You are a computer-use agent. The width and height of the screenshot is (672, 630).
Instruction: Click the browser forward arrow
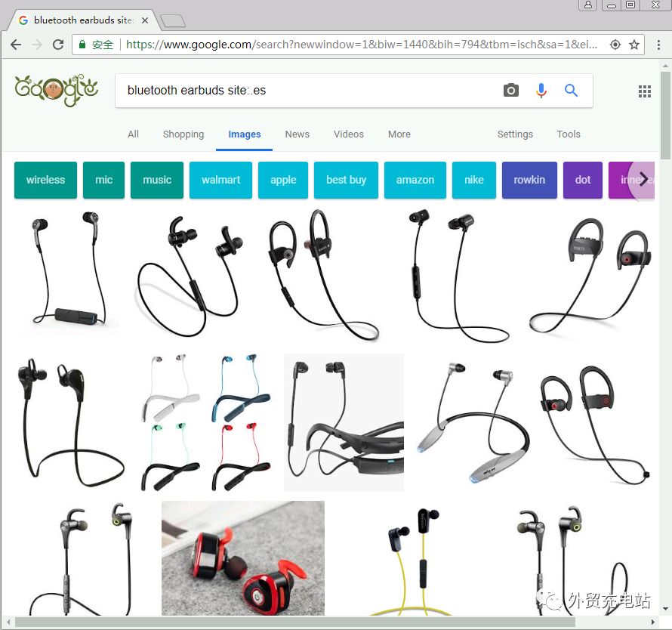point(37,44)
